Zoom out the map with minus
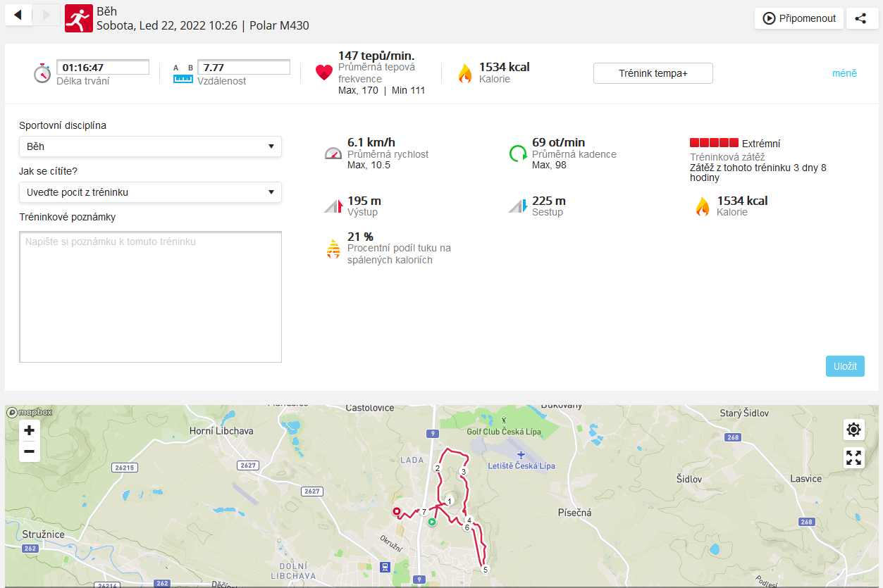883x588 pixels. coord(30,451)
